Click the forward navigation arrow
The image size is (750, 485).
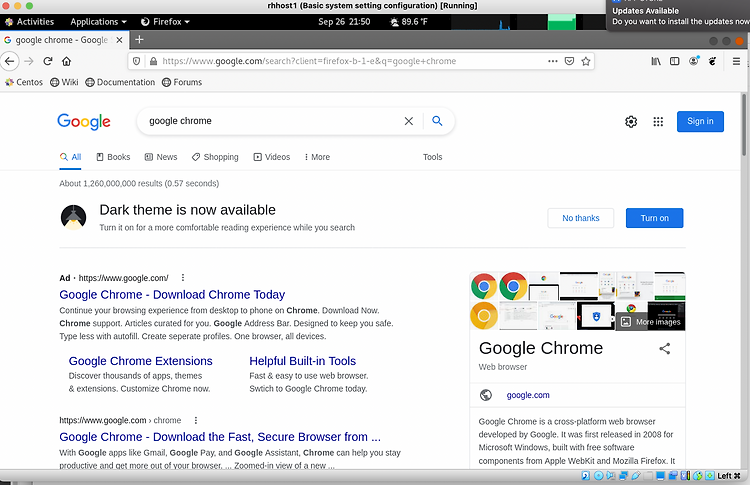[29, 61]
